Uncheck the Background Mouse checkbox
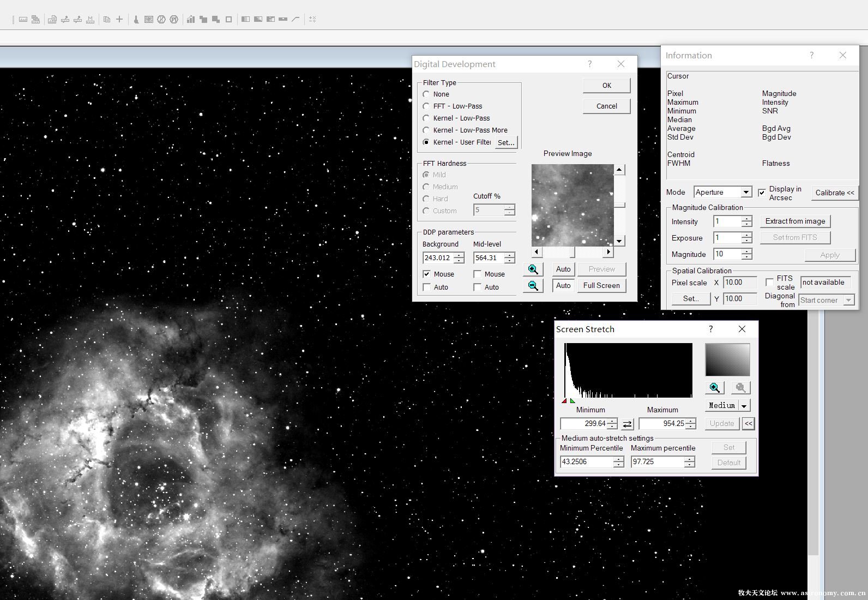 pos(427,274)
